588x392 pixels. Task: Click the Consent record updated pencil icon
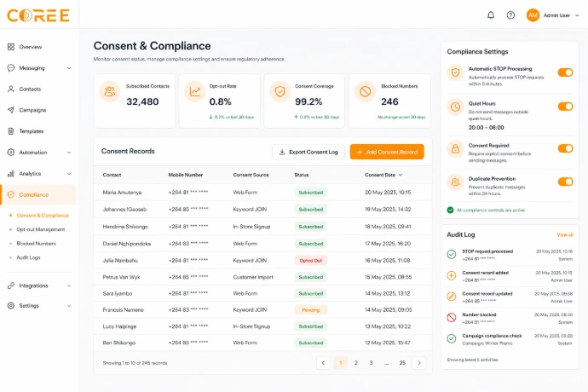tap(452, 297)
